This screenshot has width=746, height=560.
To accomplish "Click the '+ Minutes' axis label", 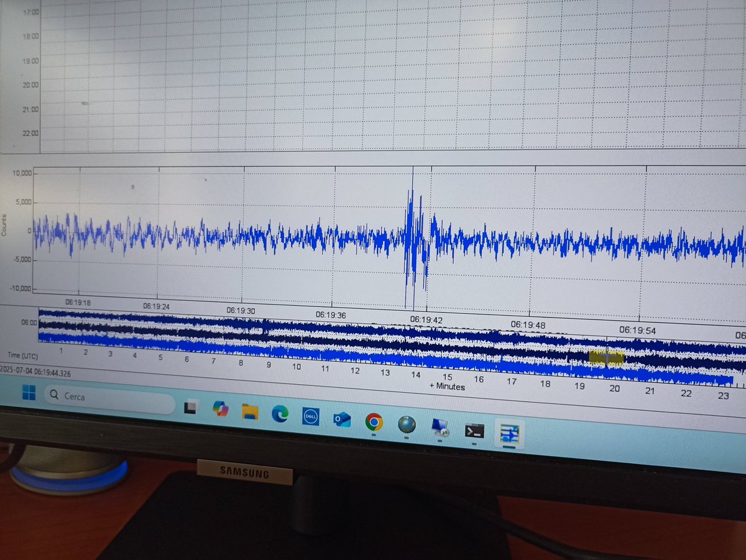I will (447, 387).
